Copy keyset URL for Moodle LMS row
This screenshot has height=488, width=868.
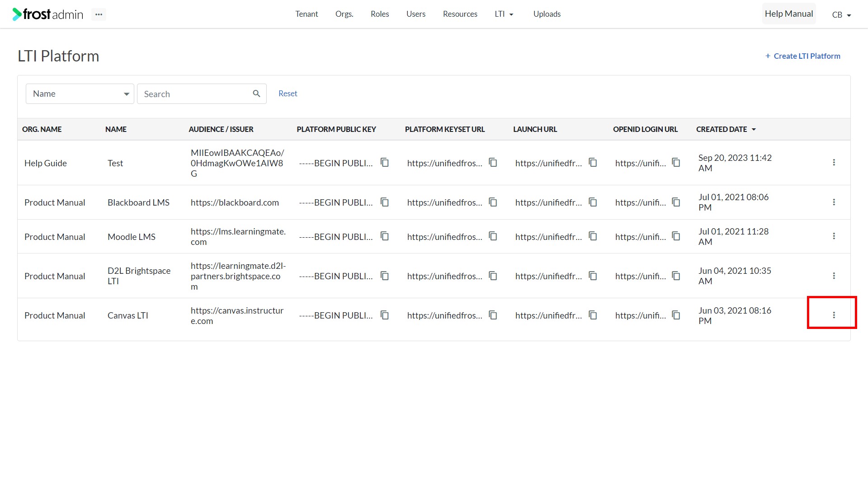tap(493, 236)
